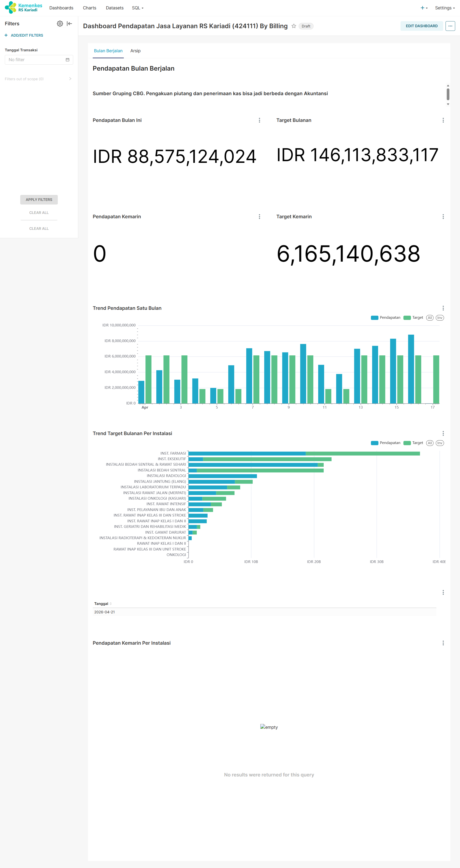This screenshot has width=460, height=868.
Task: Click the EDIT DASHBOARD button
Action: point(422,26)
